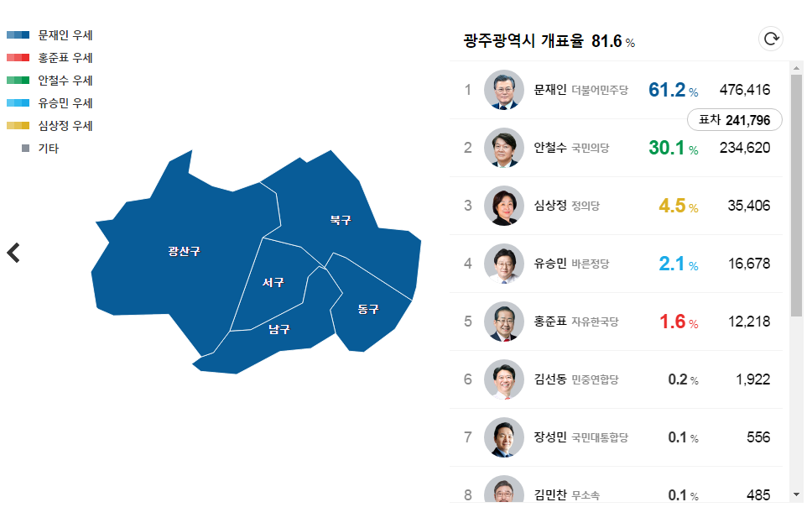Click the left-pointing back chevron arrow

click(x=13, y=252)
